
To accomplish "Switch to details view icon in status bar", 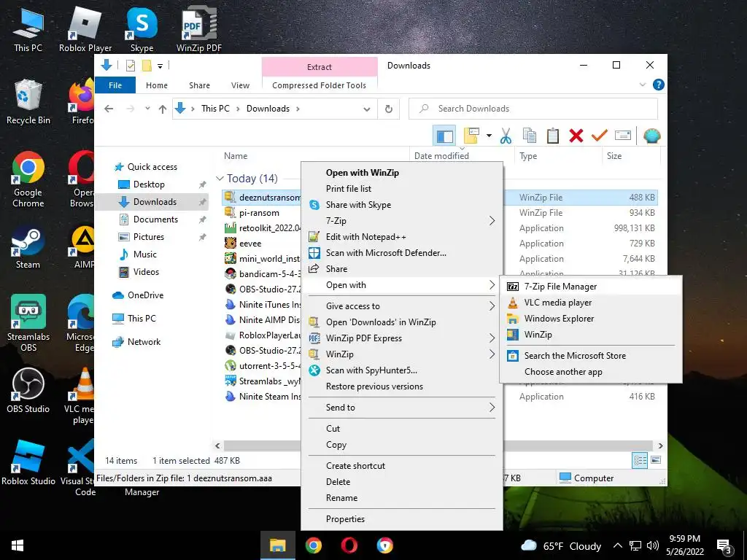I will pos(640,461).
